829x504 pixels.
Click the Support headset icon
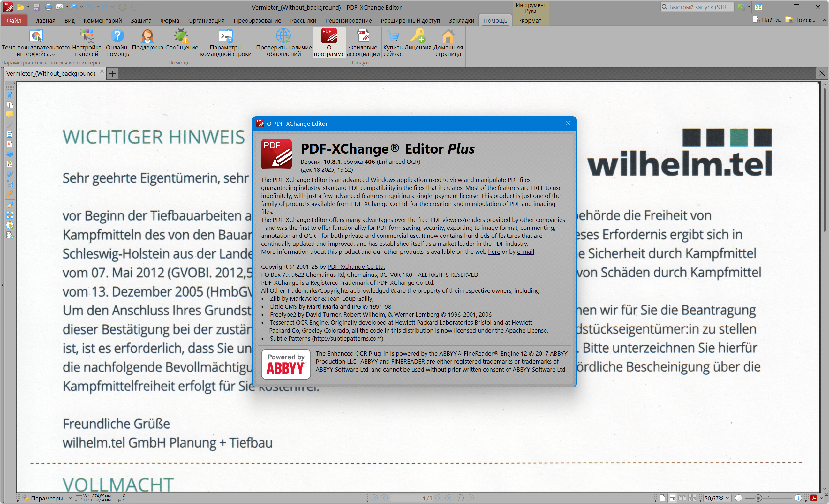click(147, 36)
